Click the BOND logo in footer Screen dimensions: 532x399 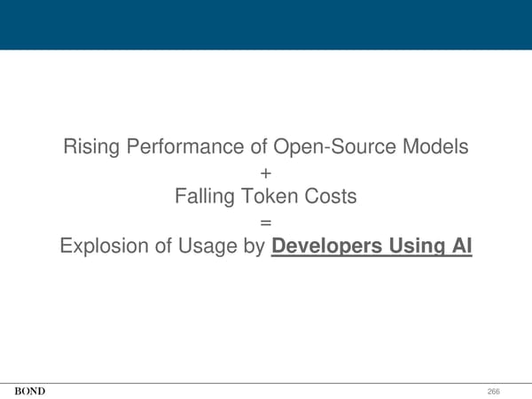tap(29, 391)
